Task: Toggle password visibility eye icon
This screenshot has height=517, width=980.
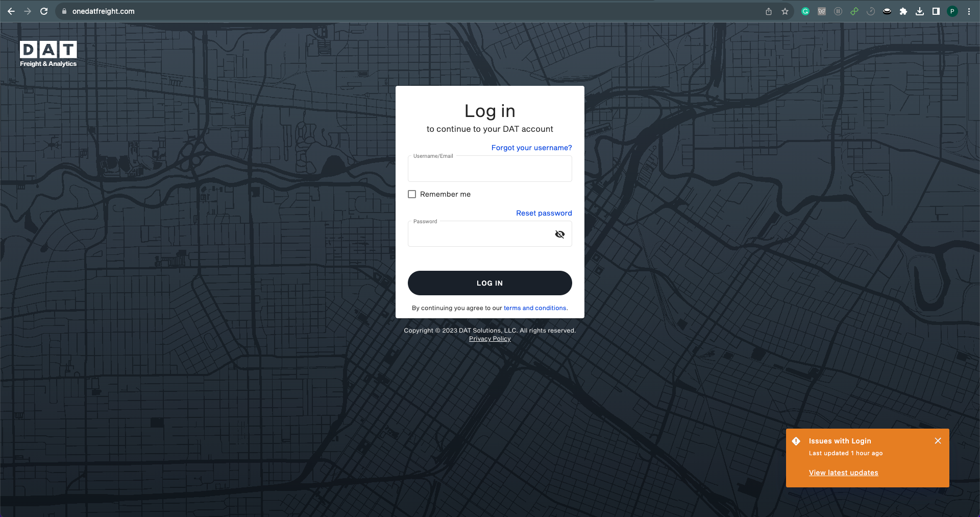Action: (560, 234)
